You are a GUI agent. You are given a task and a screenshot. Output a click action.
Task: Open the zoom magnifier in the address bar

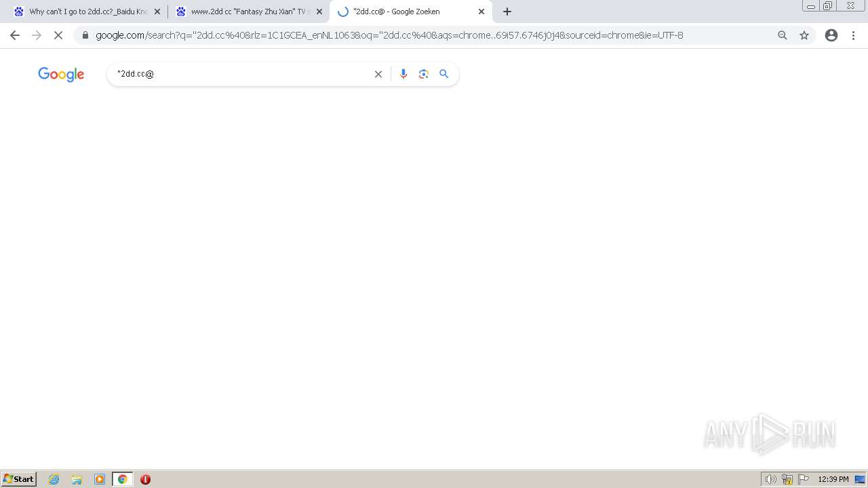[783, 35]
